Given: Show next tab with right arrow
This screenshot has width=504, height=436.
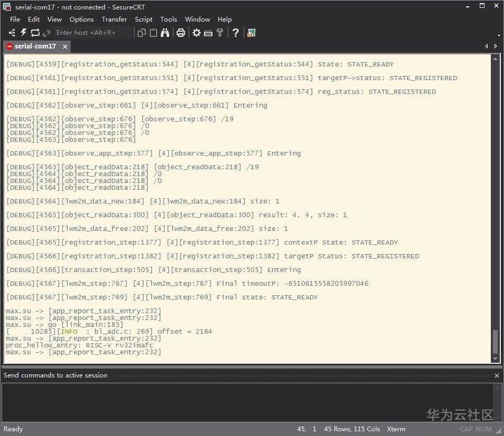Looking at the screenshot, I should pos(496,46).
